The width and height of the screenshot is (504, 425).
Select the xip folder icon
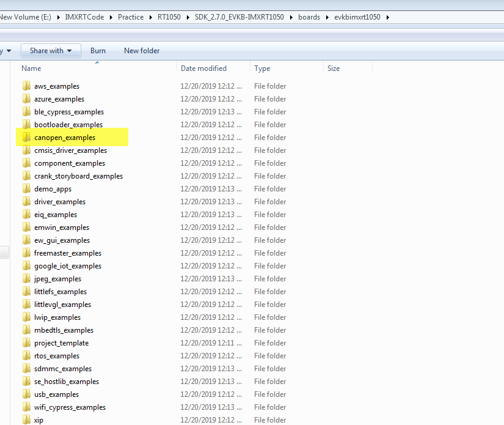[x=27, y=420]
